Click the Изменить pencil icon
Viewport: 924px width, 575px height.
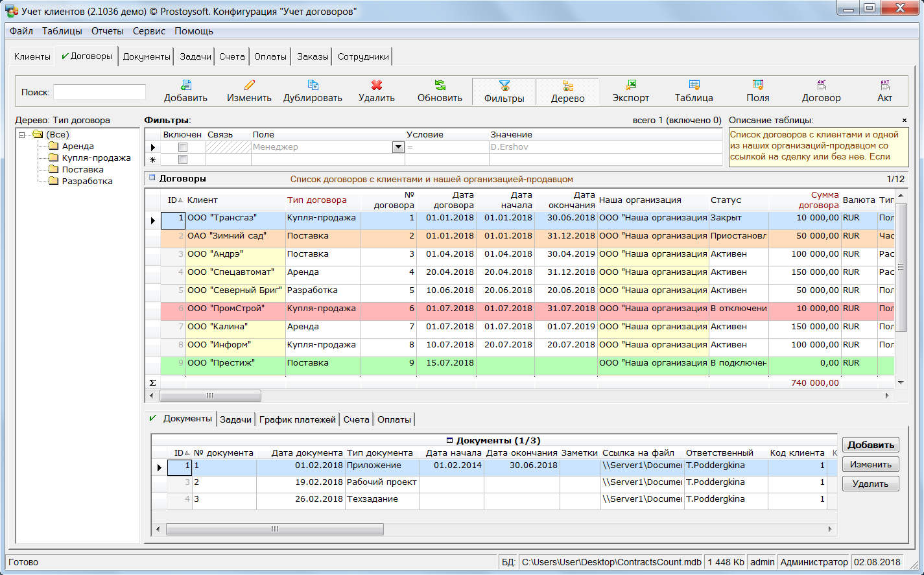pyautogui.click(x=249, y=86)
